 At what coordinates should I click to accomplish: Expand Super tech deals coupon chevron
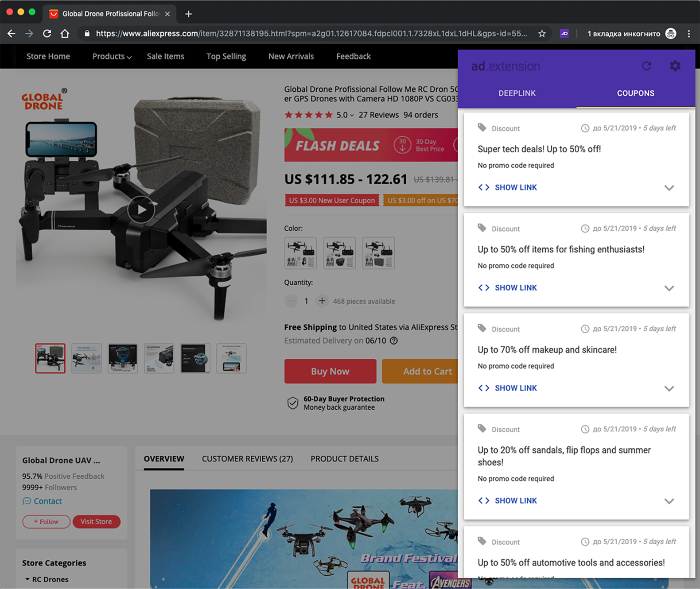tap(669, 188)
